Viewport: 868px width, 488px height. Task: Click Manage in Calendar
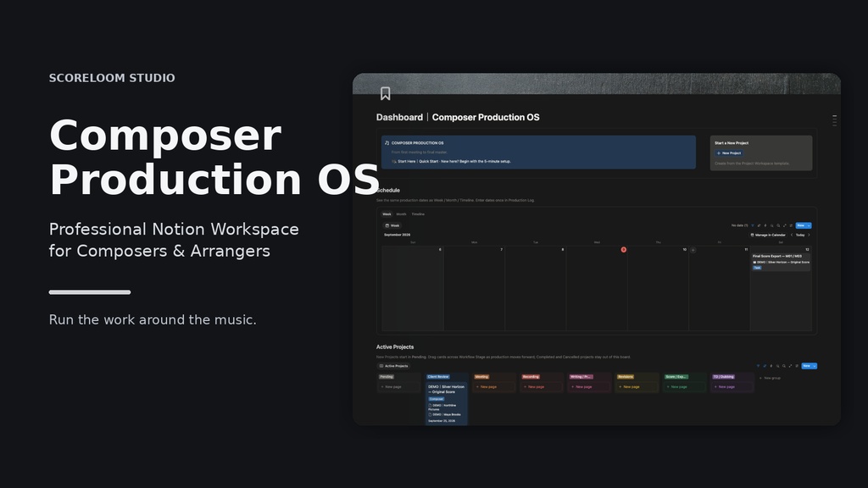pos(768,236)
